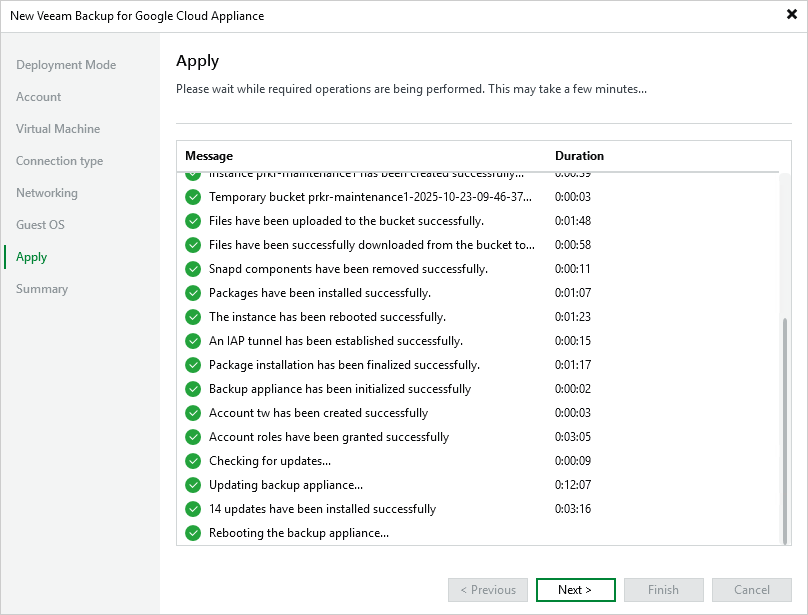This screenshot has height=615, width=808.
Task: Click the 0:01:07 duration value
Action: click(x=573, y=293)
